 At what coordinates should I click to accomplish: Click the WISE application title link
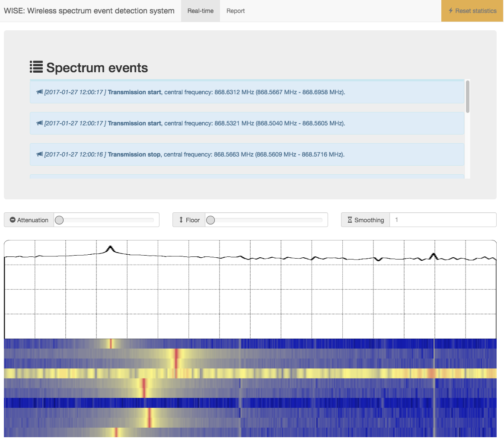click(x=89, y=11)
